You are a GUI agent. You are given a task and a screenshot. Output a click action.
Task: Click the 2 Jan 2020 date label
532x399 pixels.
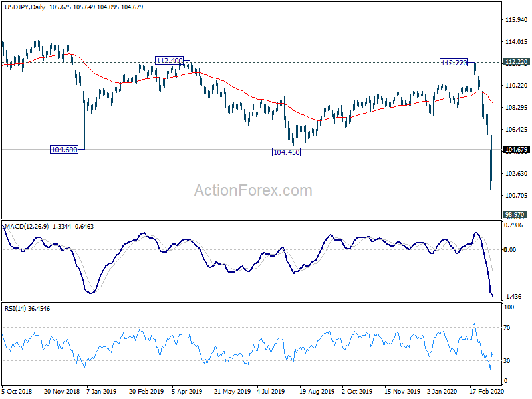(442, 392)
